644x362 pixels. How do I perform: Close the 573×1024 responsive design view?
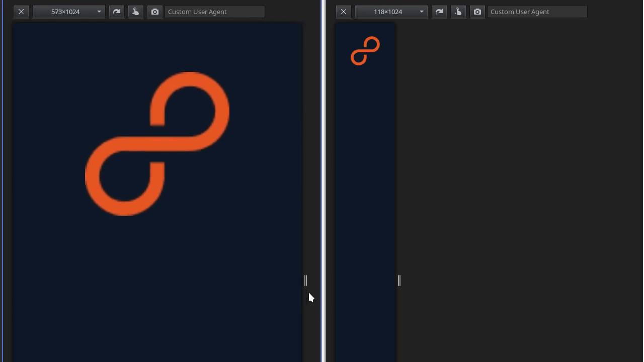point(21,12)
